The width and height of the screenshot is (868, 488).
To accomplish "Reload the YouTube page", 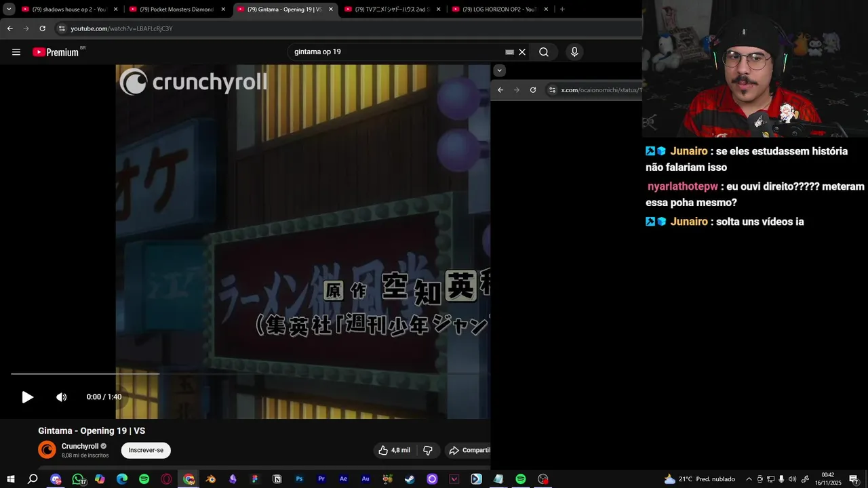I will [42, 28].
